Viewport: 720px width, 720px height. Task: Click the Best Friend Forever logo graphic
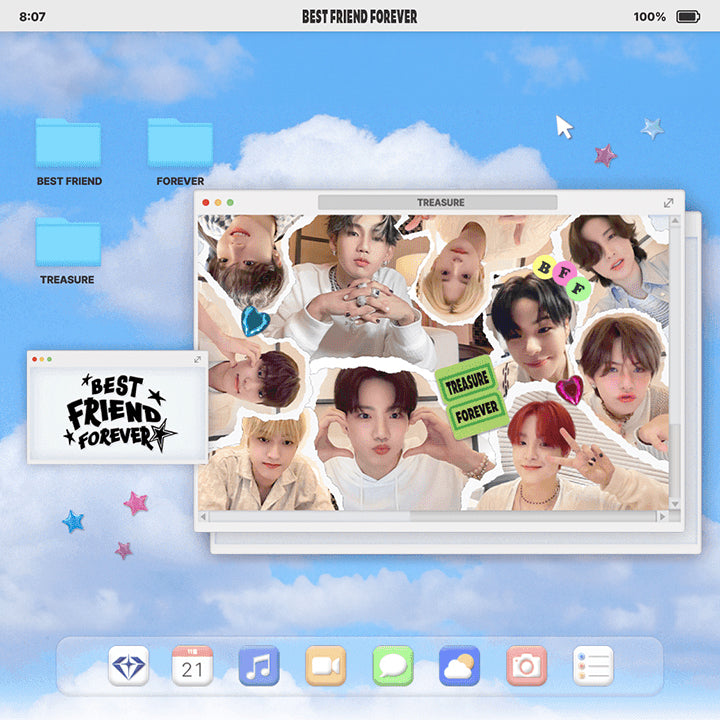pos(119,413)
